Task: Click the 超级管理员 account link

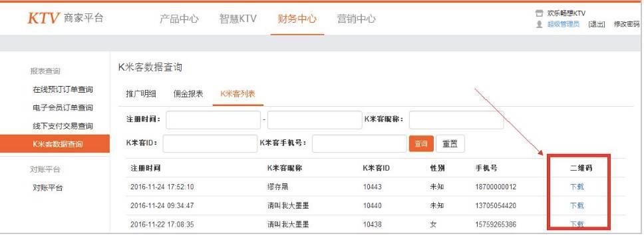Action: (563, 24)
